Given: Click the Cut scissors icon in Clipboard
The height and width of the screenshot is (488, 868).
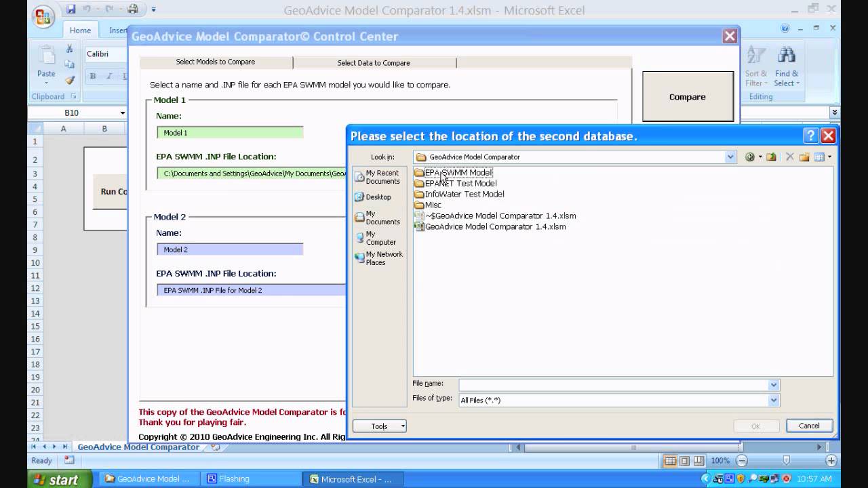Looking at the screenshot, I should (x=69, y=49).
